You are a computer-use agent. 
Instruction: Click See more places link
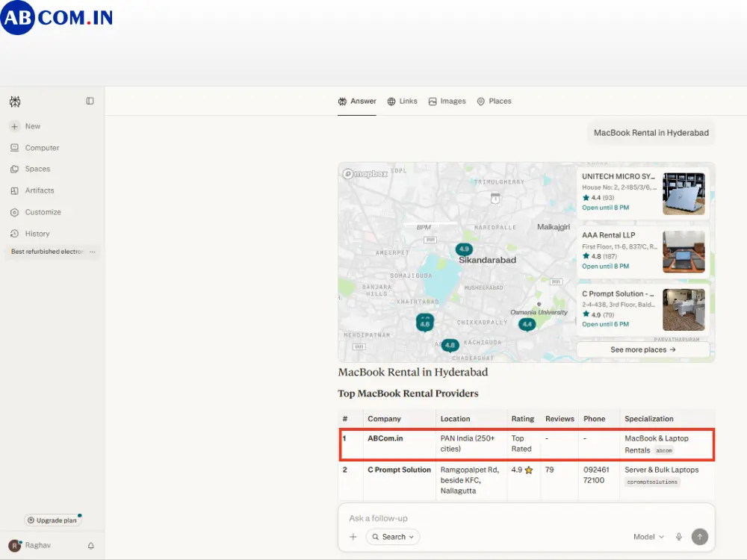tap(643, 349)
